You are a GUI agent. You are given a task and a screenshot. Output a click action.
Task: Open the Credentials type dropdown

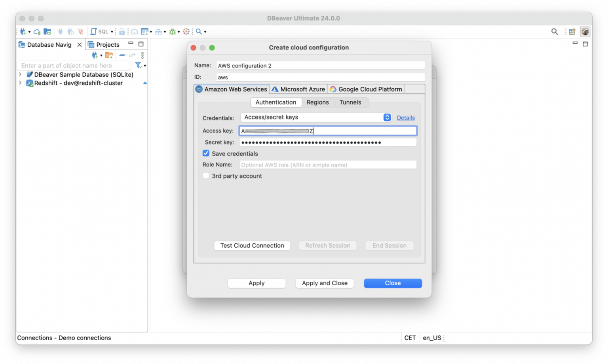[387, 117]
